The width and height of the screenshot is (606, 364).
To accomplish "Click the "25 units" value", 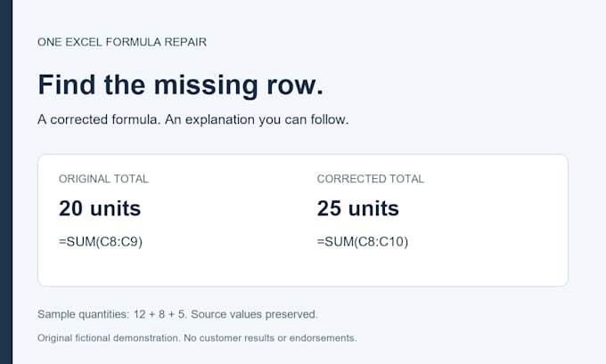I will (x=358, y=208).
